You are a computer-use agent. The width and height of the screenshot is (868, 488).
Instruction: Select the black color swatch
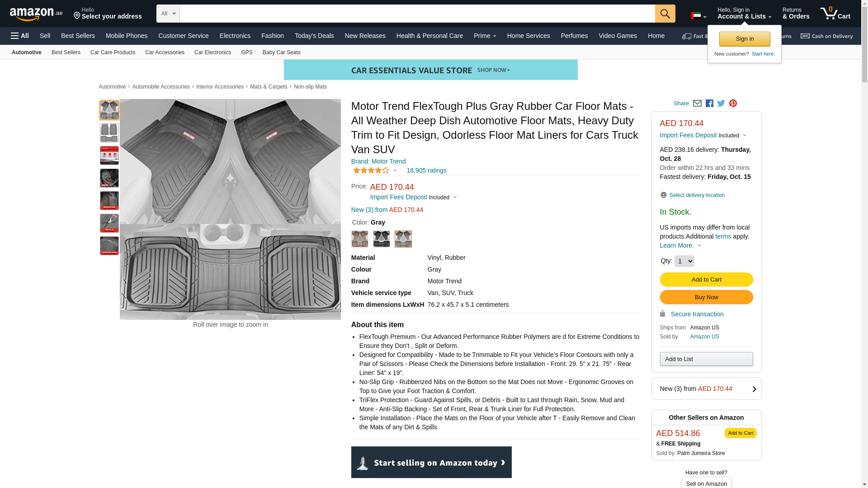point(382,239)
